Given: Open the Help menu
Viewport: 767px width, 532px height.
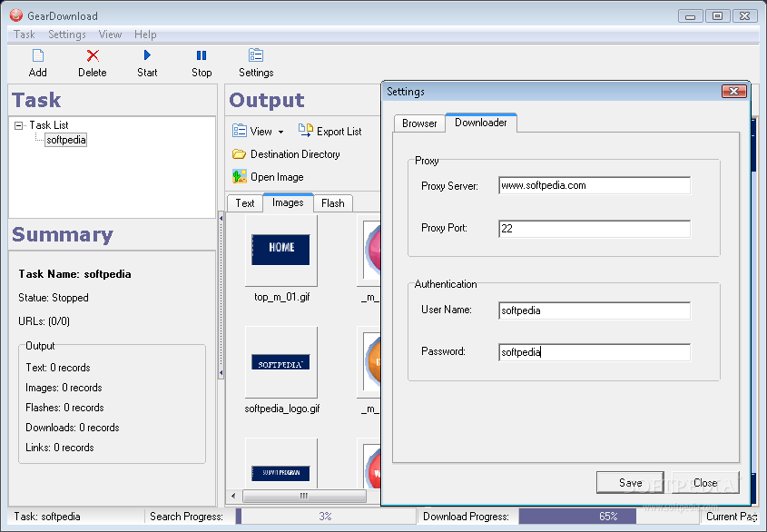Looking at the screenshot, I should 145,34.
